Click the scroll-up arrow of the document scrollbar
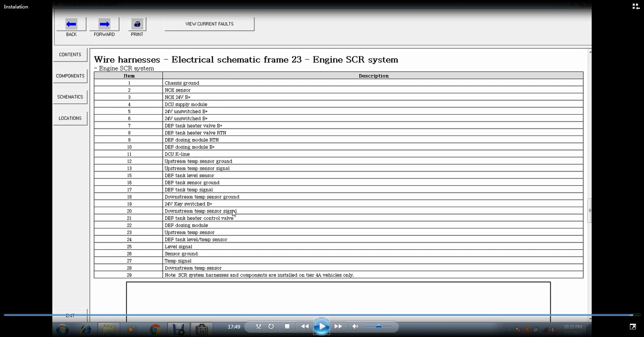 [x=590, y=52]
